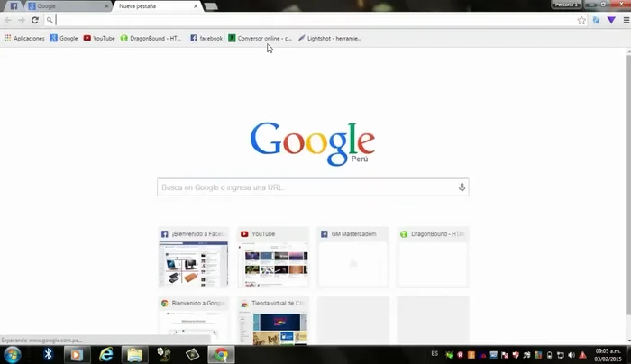Click the red shield tray icon
This screenshot has width=631, height=364.
click(516, 355)
